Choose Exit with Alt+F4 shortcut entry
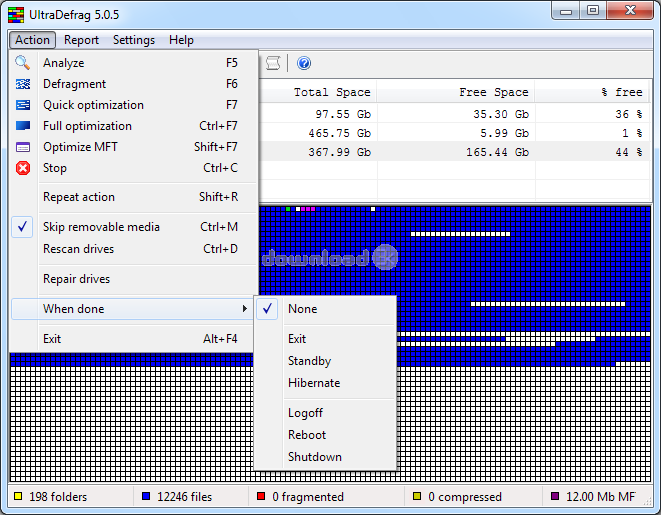Viewport: 661px width, 515px height. point(134,338)
